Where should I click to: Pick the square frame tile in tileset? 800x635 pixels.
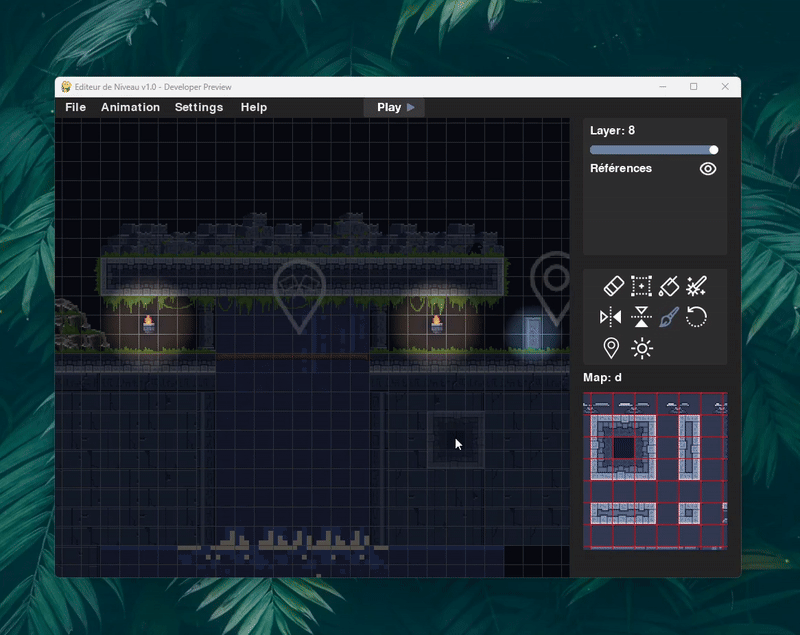[x=623, y=447]
